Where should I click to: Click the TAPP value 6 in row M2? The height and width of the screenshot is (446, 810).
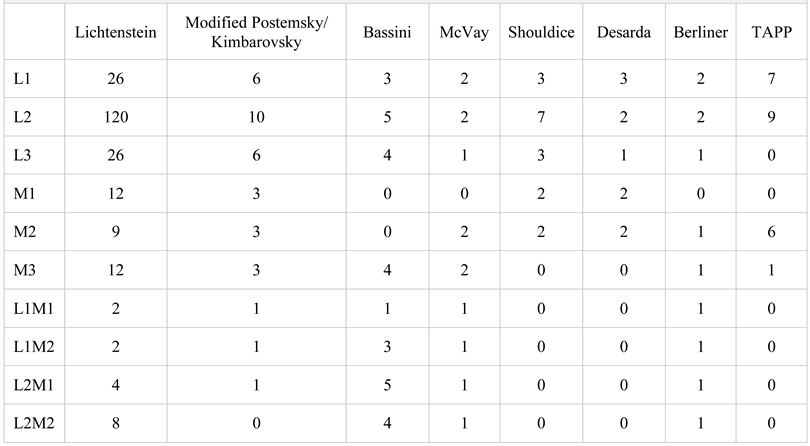[x=773, y=233]
